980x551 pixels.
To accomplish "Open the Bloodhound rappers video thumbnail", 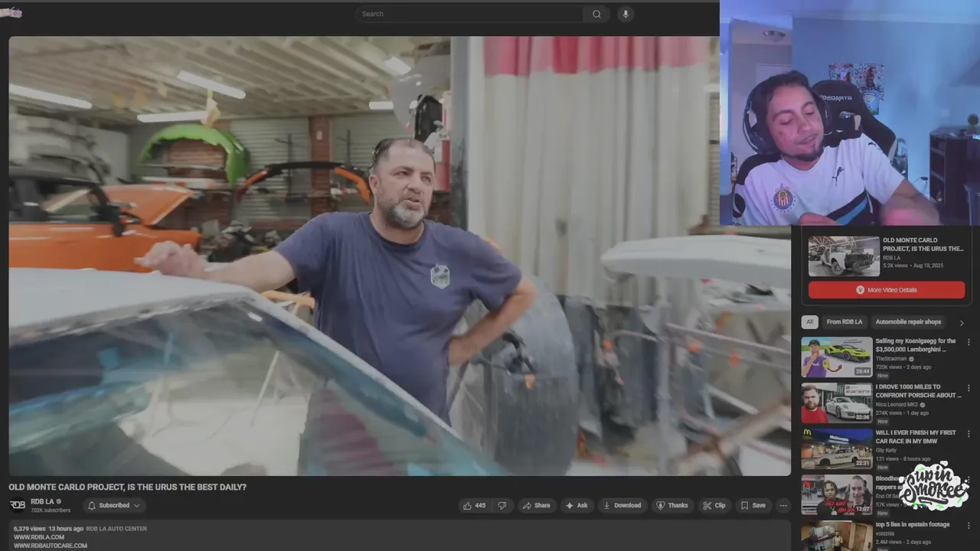I will (837, 495).
